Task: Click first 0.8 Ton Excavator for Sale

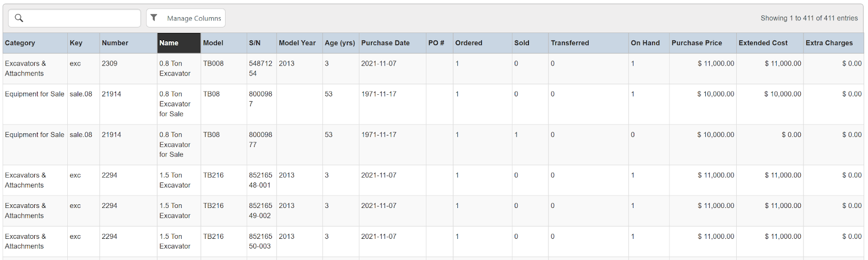Action: click(x=175, y=103)
